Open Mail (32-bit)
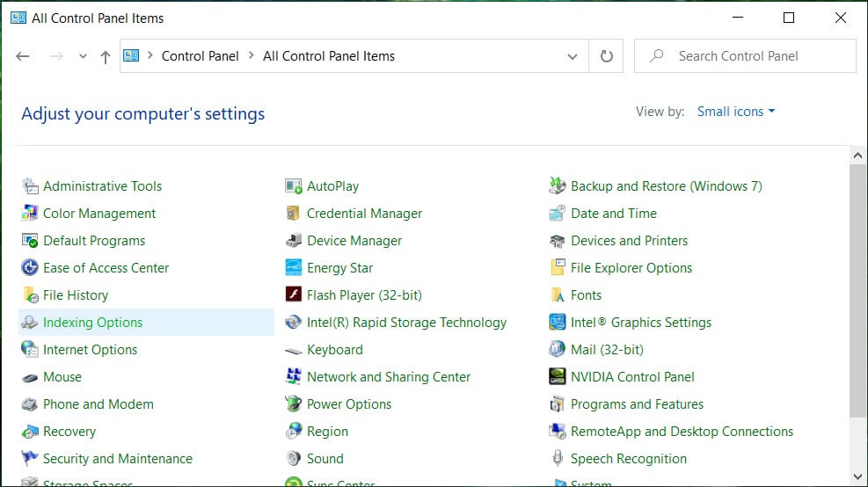 (607, 349)
